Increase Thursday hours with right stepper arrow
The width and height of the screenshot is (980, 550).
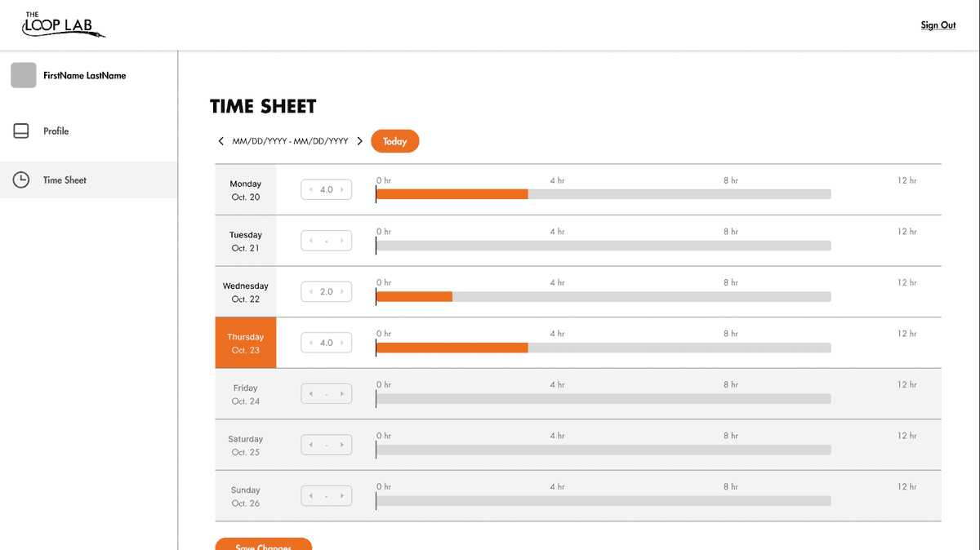pos(342,343)
